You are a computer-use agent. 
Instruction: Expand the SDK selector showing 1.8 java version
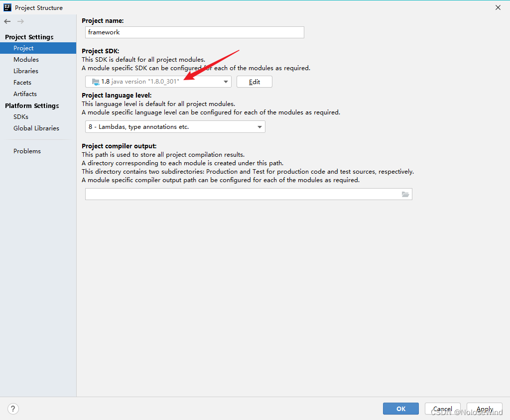point(226,81)
